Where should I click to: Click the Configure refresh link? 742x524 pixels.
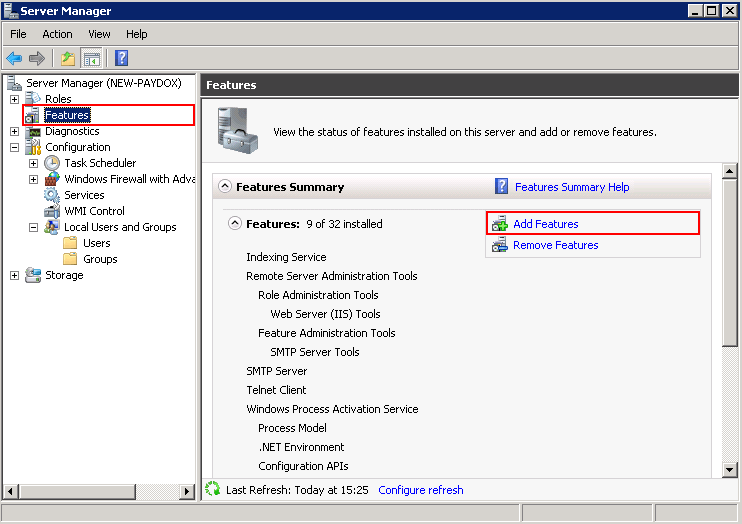[420, 490]
